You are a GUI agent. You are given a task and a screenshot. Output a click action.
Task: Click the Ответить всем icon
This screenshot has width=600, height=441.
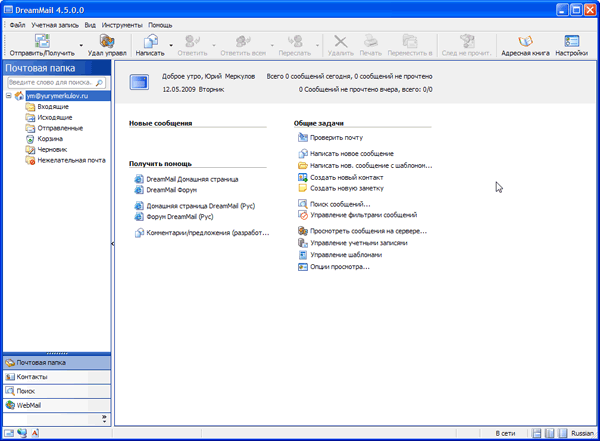tap(243, 41)
